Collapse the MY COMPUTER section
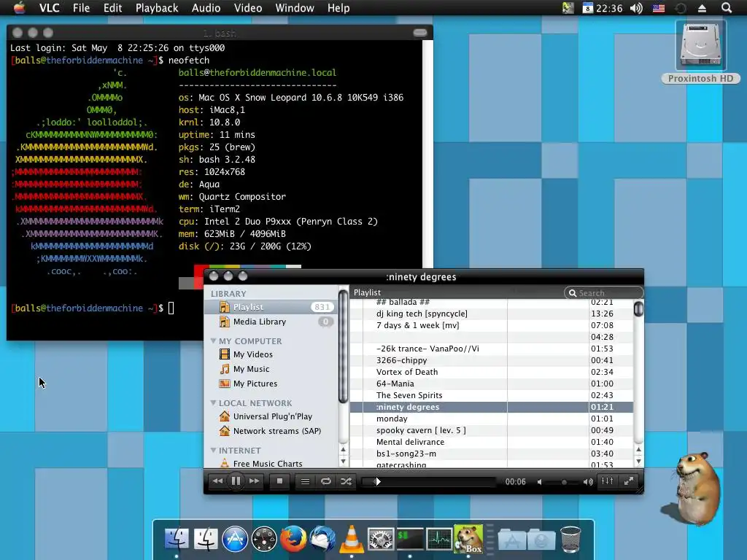Viewport: 747px width, 560px height. 214,341
